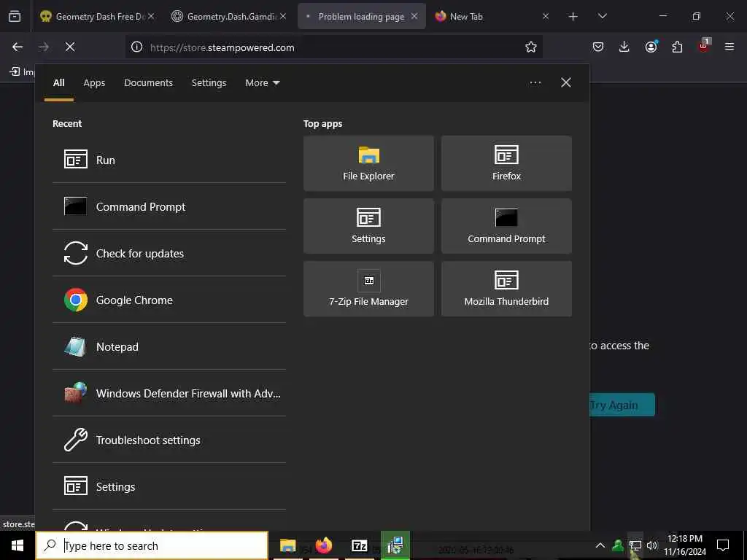Open the taskbar clock and date
This screenshot has height=560, width=747.
coord(685,545)
